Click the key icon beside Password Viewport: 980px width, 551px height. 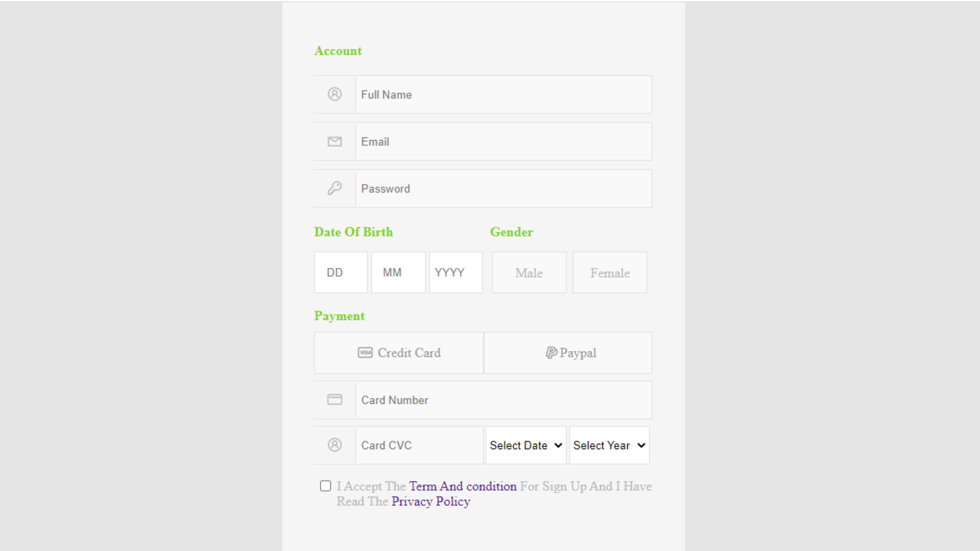click(x=335, y=187)
